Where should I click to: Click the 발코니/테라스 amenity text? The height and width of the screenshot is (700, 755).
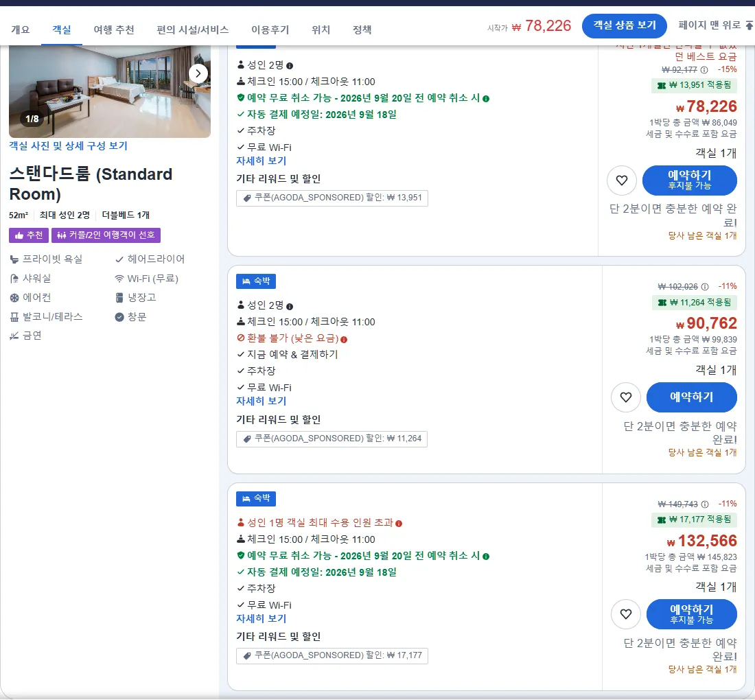[52, 317]
